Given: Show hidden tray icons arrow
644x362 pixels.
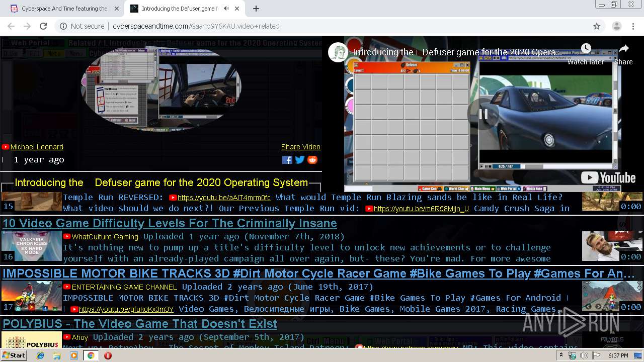Looking at the screenshot, I should 561,355.
